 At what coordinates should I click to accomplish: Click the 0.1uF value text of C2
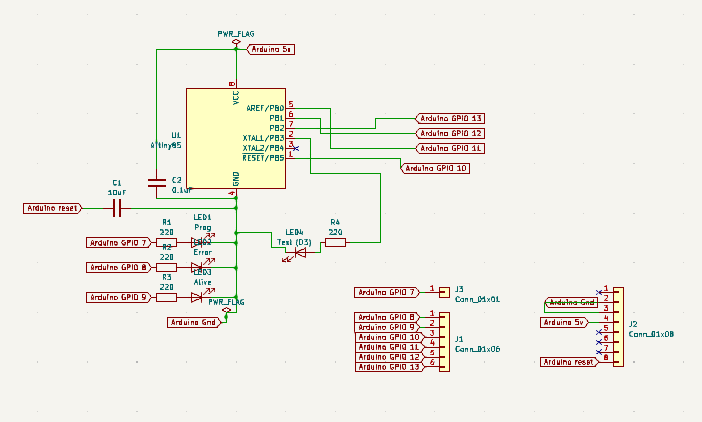pyautogui.click(x=182, y=190)
